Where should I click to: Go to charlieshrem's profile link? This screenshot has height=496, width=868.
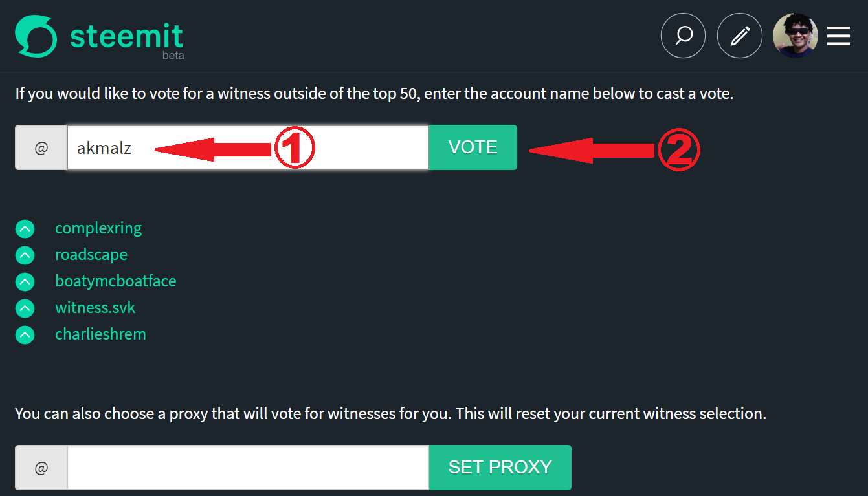[x=100, y=334]
